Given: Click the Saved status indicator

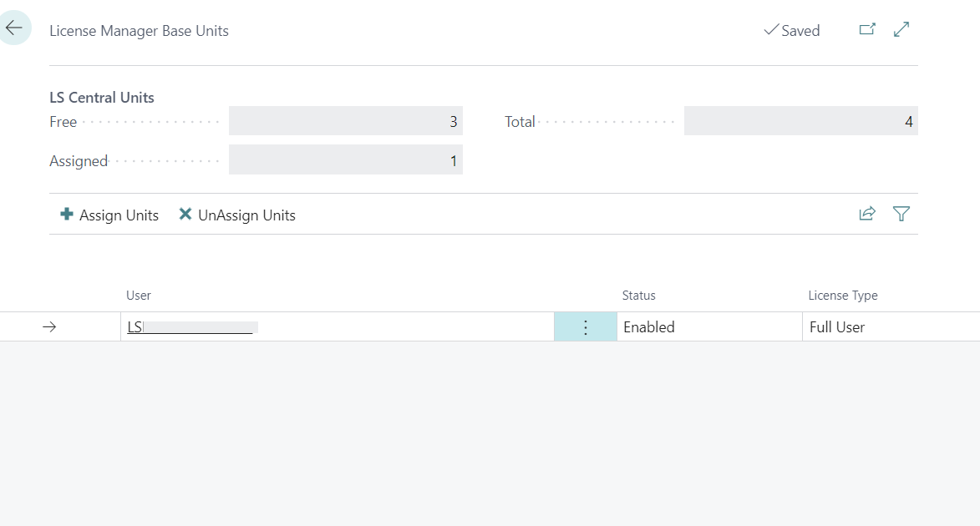Looking at the screenshot, I should [x=792, y=31].
